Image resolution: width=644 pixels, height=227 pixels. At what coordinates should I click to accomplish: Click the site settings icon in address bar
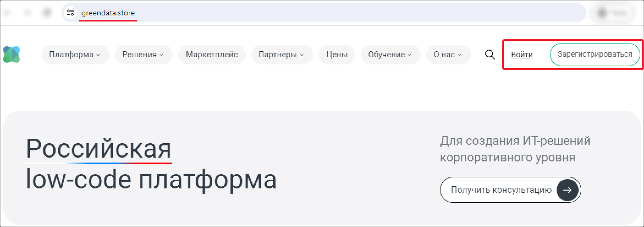[70, 13]
